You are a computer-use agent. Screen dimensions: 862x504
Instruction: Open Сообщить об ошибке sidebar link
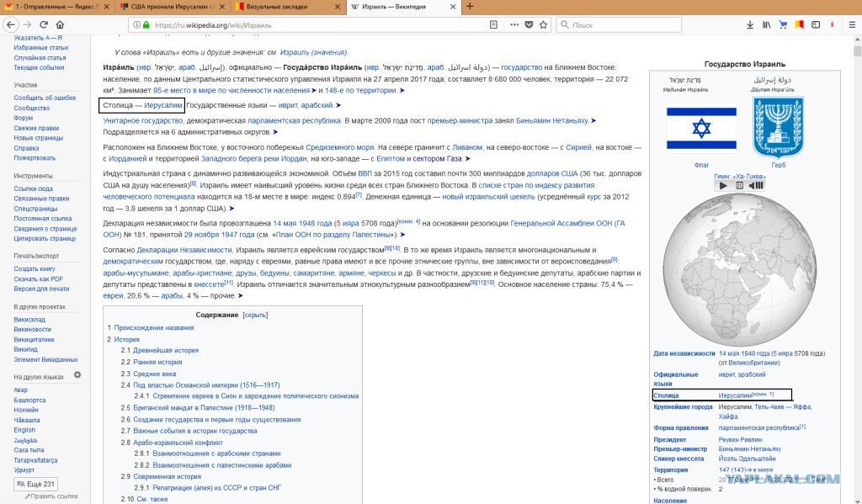pos(45,98)
